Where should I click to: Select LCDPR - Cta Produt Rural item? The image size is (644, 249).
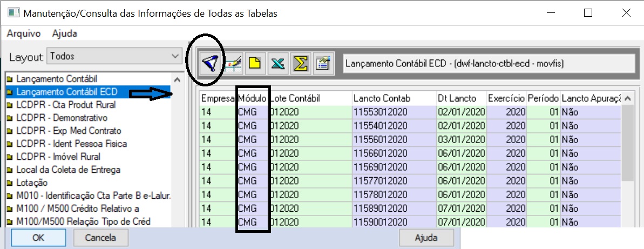pos(66,105)
